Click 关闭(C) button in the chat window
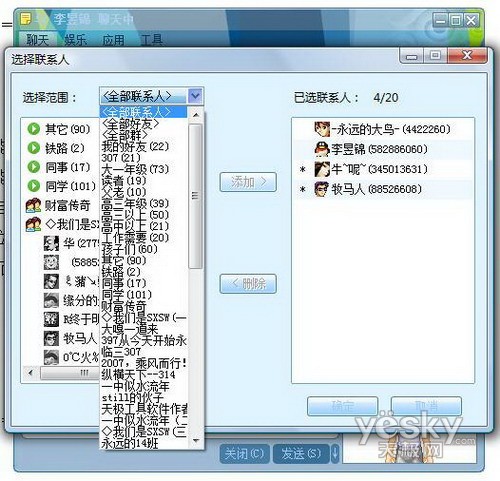The image size is (500, 481). (244, 453)
